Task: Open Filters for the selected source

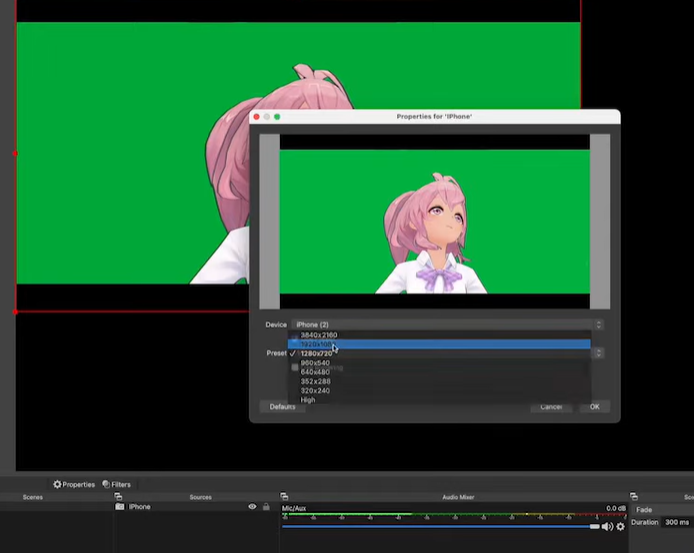Action: [x=116, y=484]
